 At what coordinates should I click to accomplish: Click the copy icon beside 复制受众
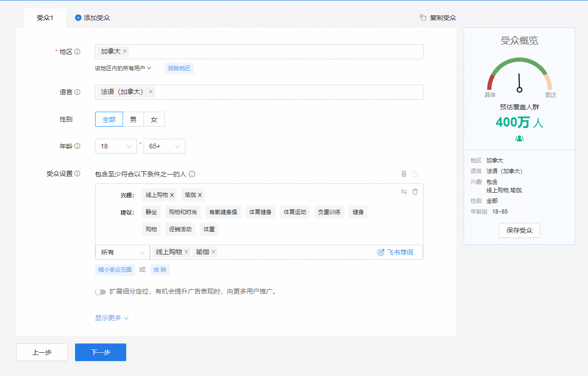coord(423,17)
